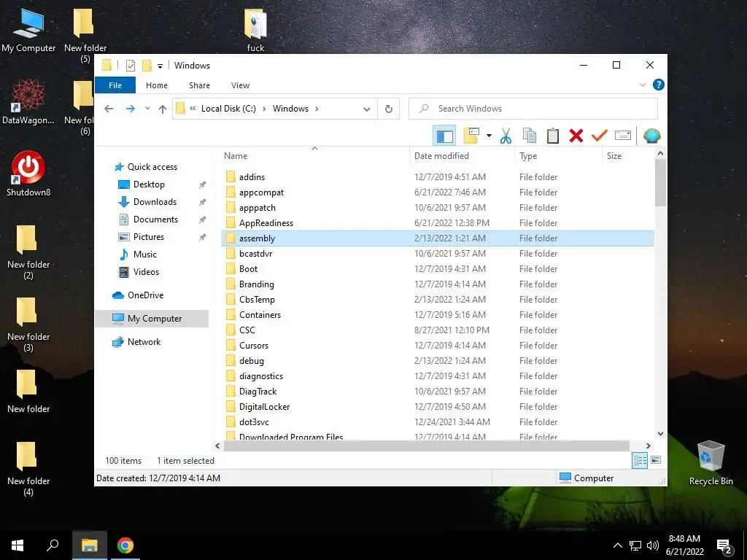Image resolution: width=747 pixels, height=560 pixels.
Task: Select the My Computer desktop icon
Action: pos(28,31)
